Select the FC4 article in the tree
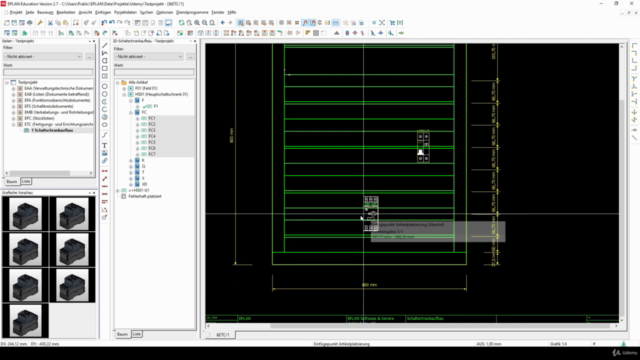Viewport: 640px width, 360px height. (152, 136)
